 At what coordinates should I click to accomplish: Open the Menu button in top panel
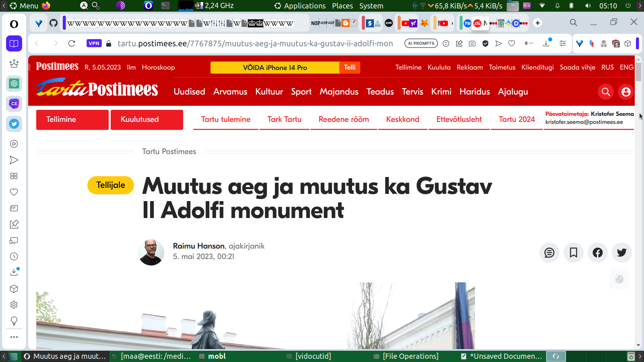(24, 6)
